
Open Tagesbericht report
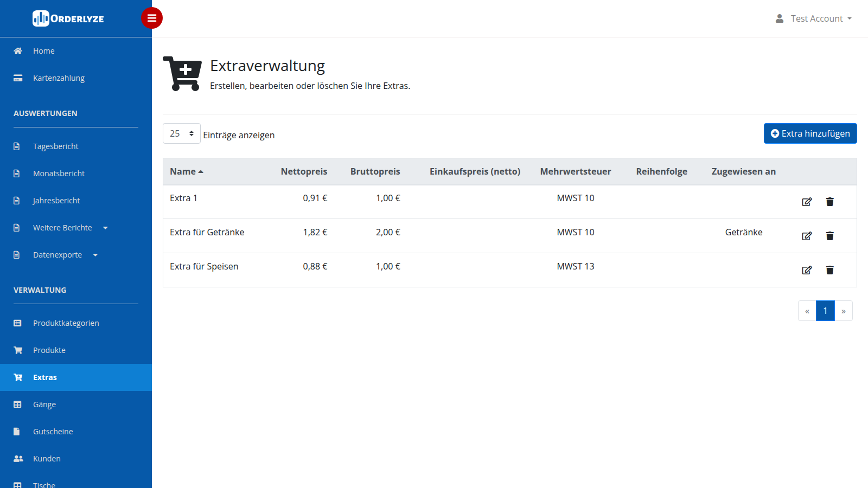pyautogui.click(x=76, y=146)
